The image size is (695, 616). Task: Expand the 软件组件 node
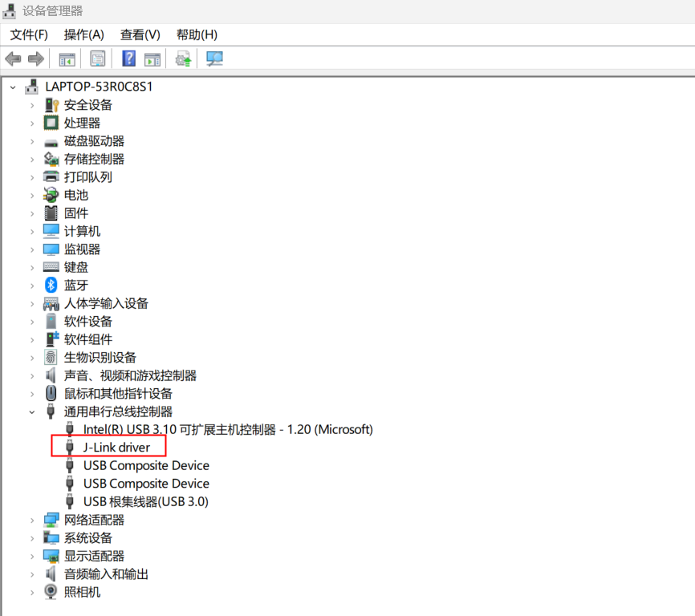click(x=32, y=339)
